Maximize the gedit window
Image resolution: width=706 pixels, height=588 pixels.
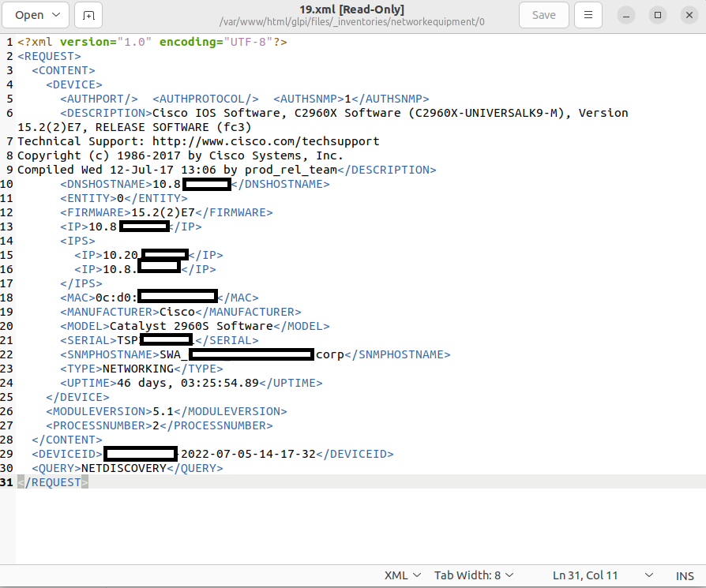click(x=657, y=15)
